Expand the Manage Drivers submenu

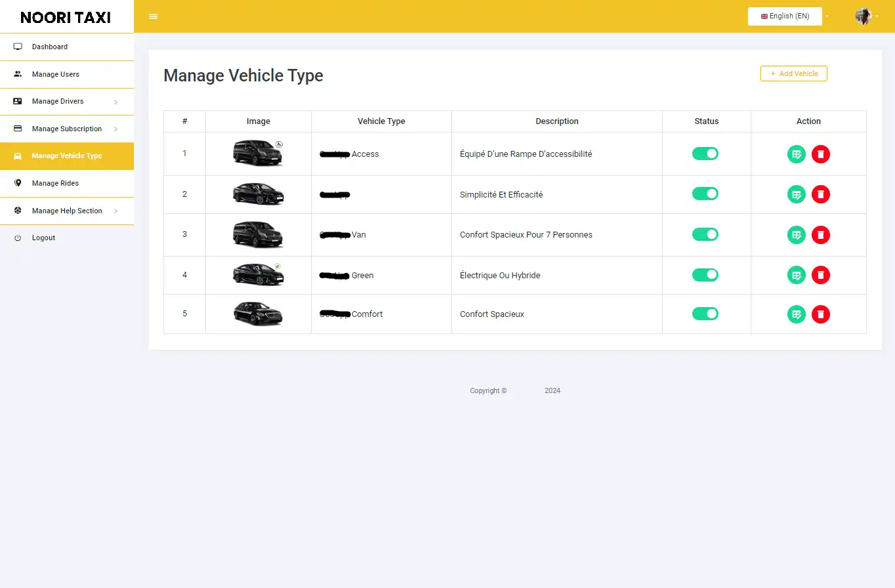click(58, 101)
